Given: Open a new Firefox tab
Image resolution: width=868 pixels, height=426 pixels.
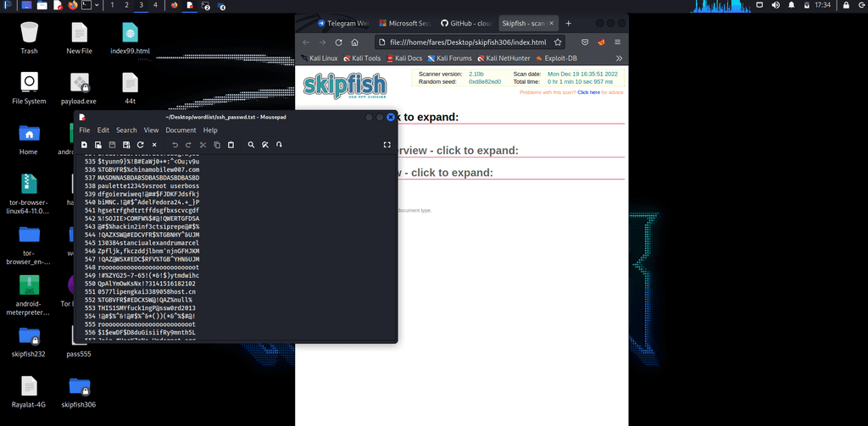Looking at the screenshot, I should [x=568, y=23].
